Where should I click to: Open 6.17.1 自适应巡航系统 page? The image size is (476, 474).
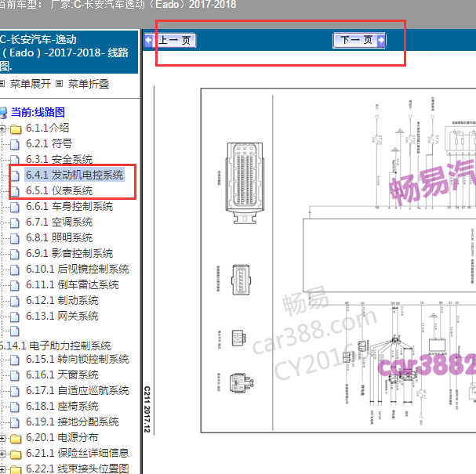tap(78, 391)
